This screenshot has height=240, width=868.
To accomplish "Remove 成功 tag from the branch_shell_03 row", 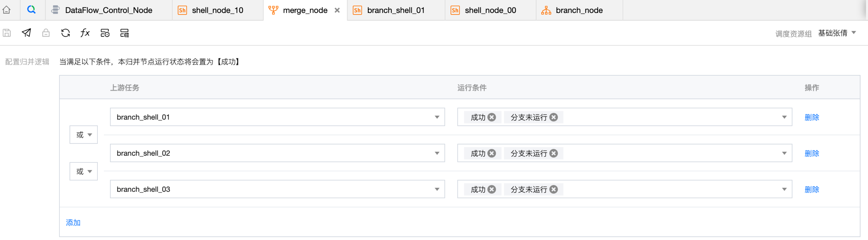I will click(x=492, y=190).
